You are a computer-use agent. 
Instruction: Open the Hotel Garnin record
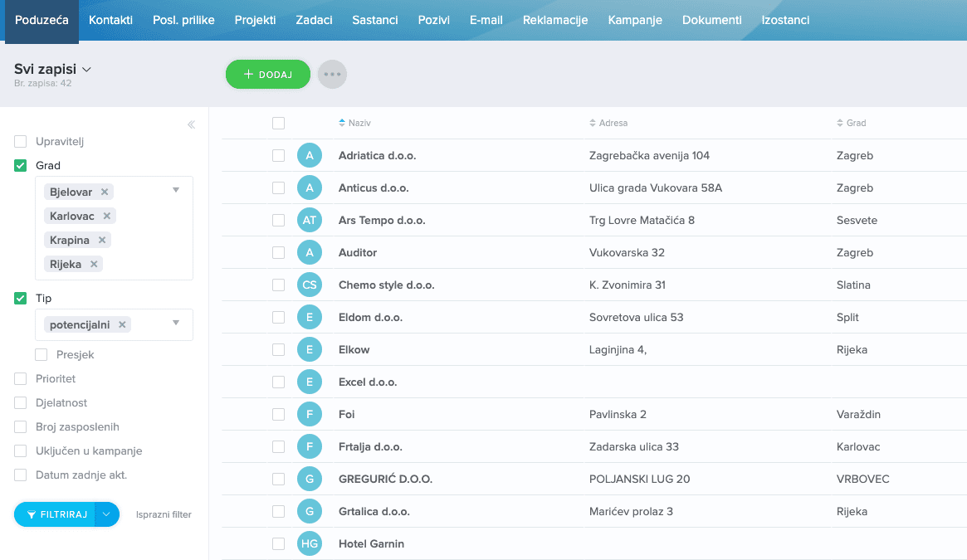(371, 544)
